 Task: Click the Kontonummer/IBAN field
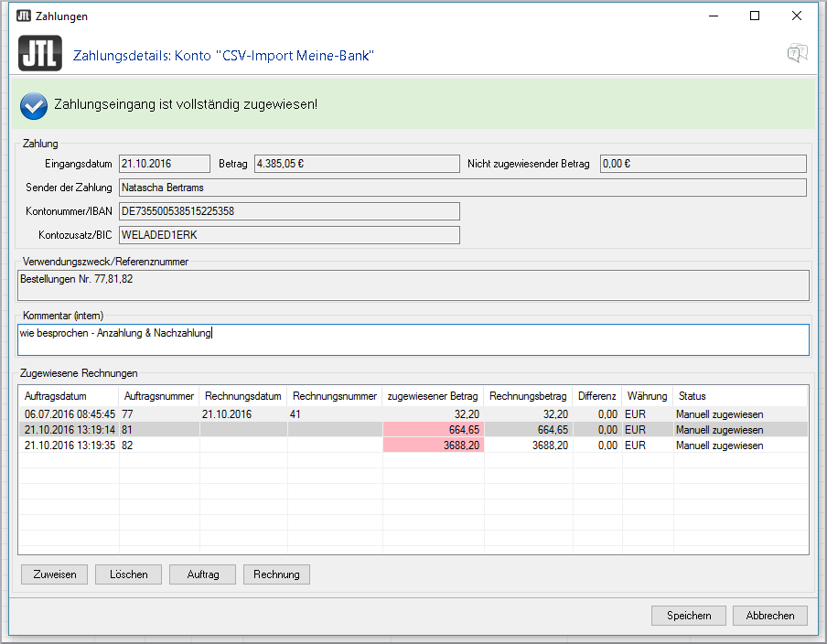pyautogui.click(x=288, y=211)
